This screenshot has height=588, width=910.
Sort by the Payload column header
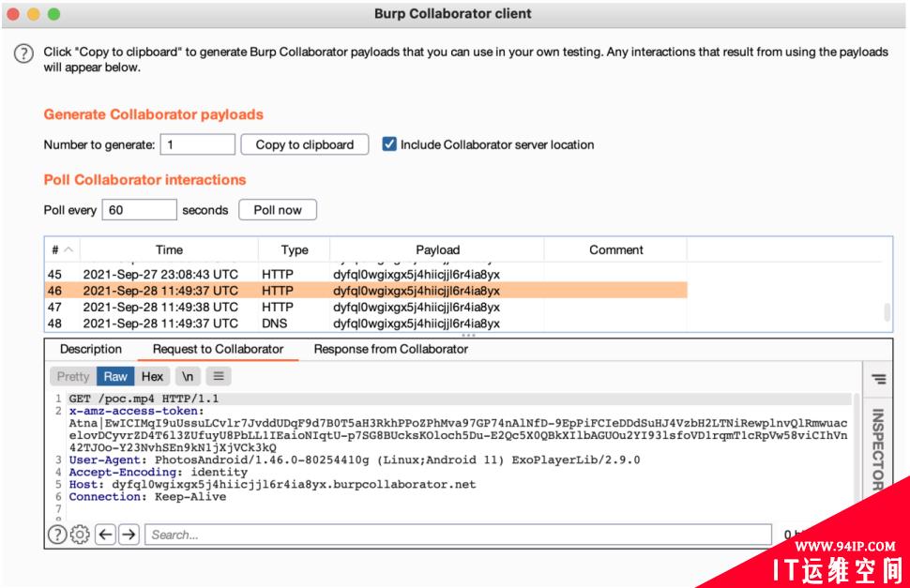click(437, 250)
